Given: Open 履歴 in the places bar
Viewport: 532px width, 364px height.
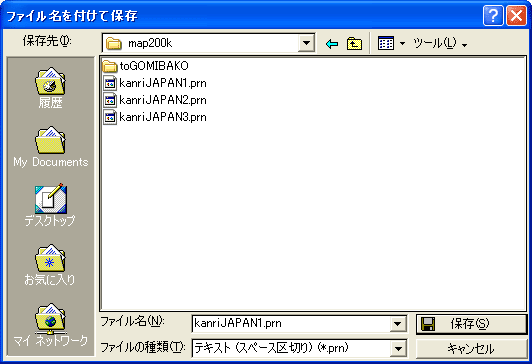Looking at the screenshot, I should [x=50, y=88].
